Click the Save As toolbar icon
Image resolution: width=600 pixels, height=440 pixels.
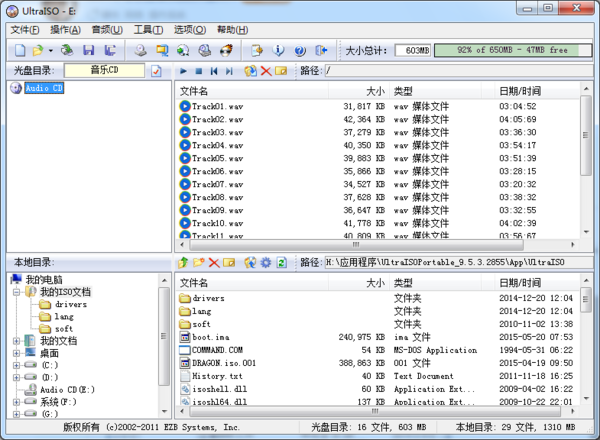(111, 50)
